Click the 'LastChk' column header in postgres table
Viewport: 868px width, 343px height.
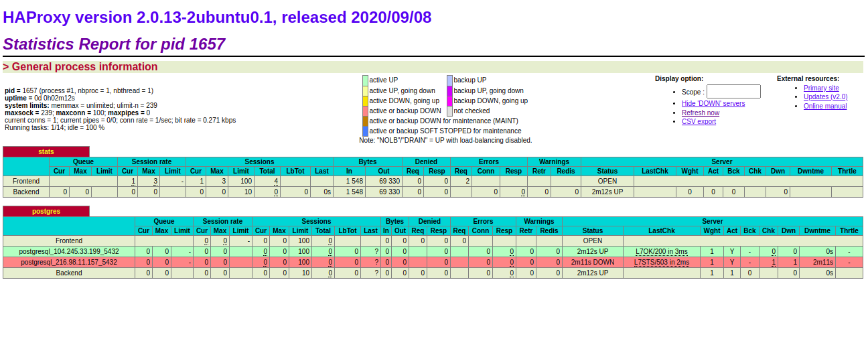click(661, 230)
